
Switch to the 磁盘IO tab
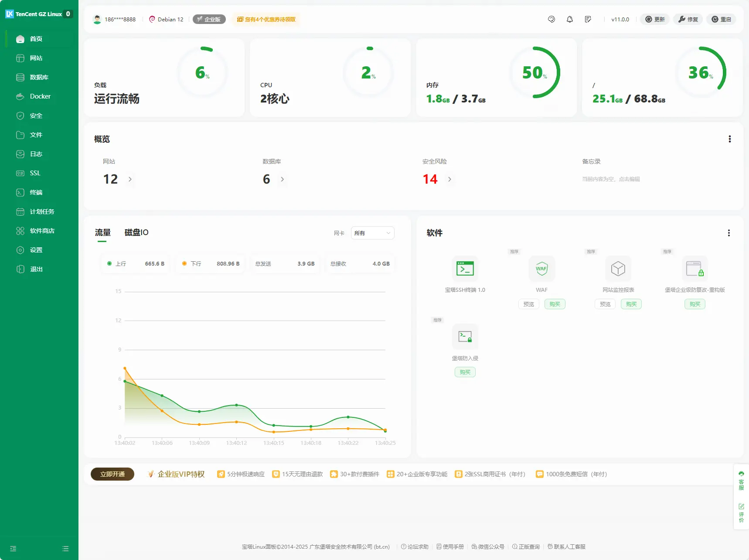coord(136,232)
